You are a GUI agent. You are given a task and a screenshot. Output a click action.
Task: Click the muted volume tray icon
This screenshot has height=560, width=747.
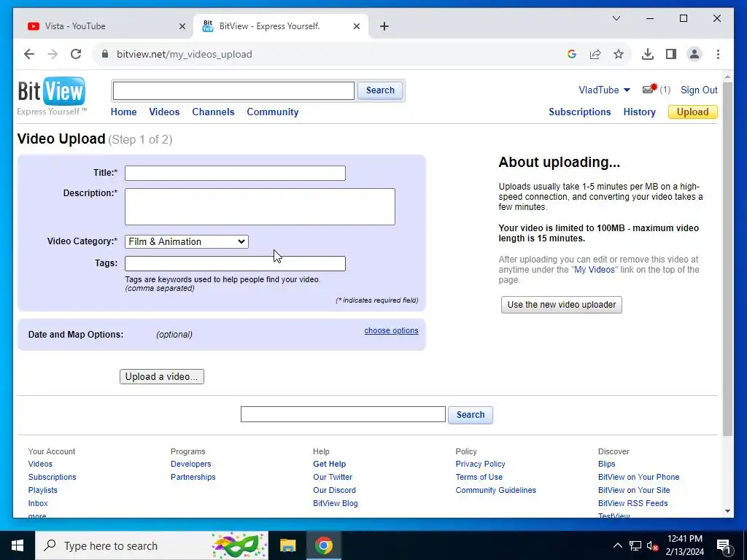pos(652,545)
